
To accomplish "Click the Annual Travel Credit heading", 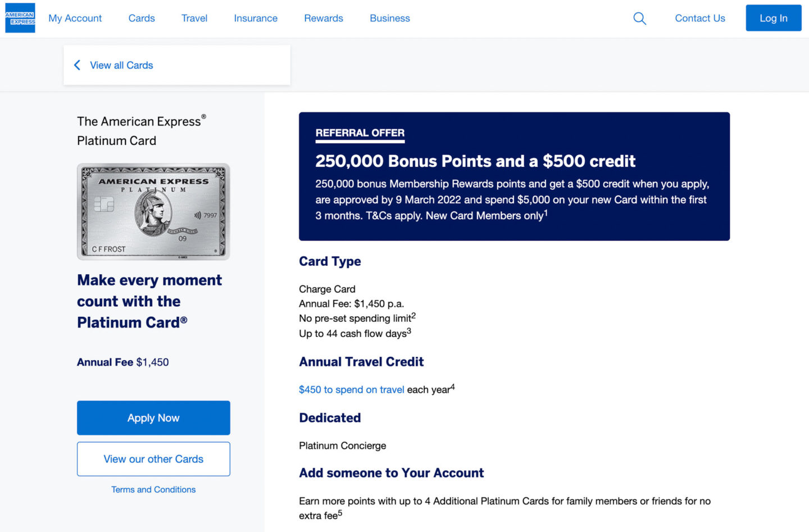I will pos(361,362).
